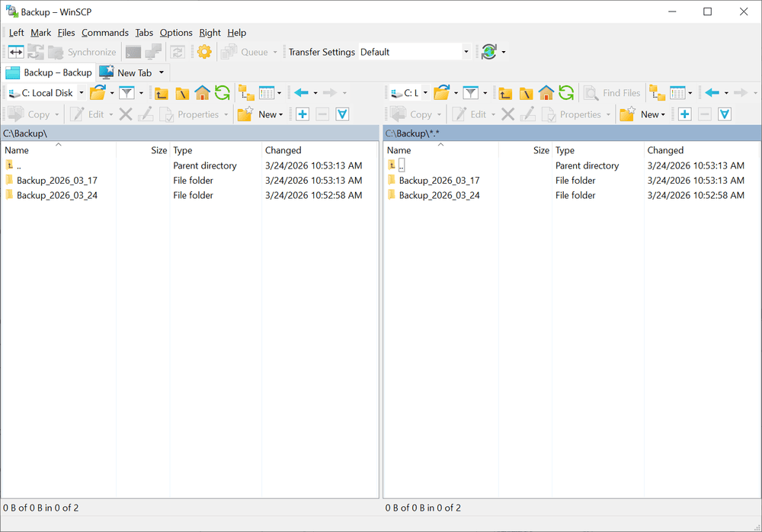
Task: Sort left panel by Changed column
Action: [x=319, y=150]
